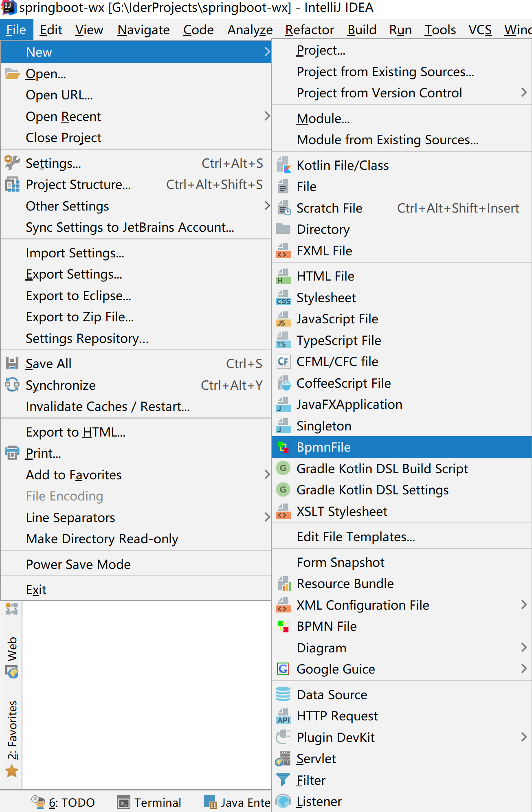Click the Data Source database icon
532x812 pixels.
coord(284,695)
